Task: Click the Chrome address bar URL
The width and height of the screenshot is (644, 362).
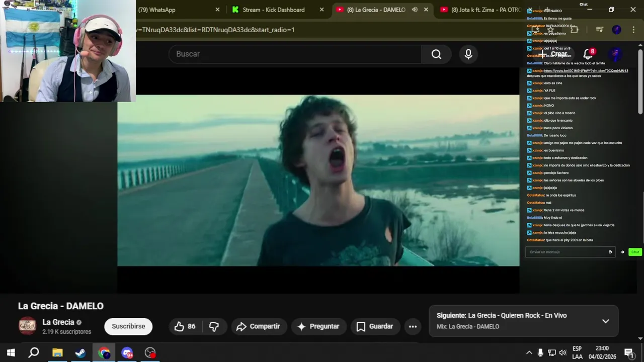Action: tap(215, 30)
